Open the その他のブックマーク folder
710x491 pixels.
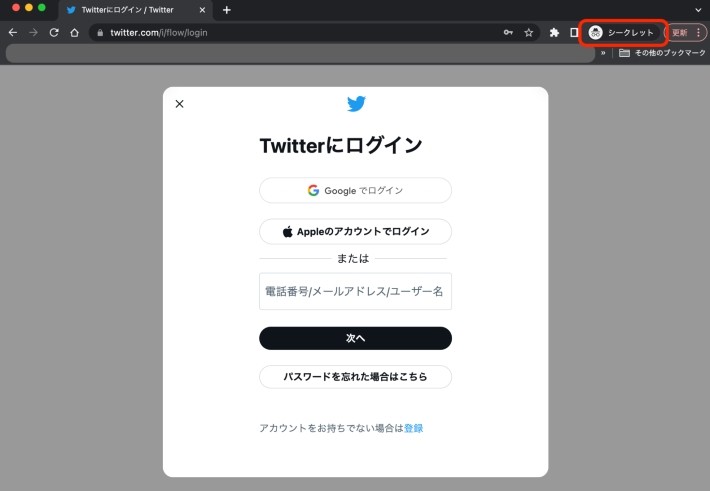coord(662,53)
